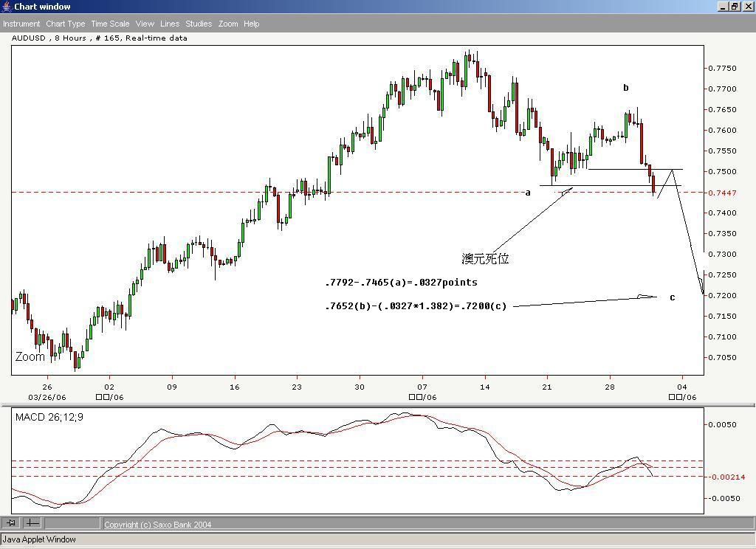Screen dimensions: 756x549
Task: Open the Instrument menu
Action: click(x=21, y=24)
